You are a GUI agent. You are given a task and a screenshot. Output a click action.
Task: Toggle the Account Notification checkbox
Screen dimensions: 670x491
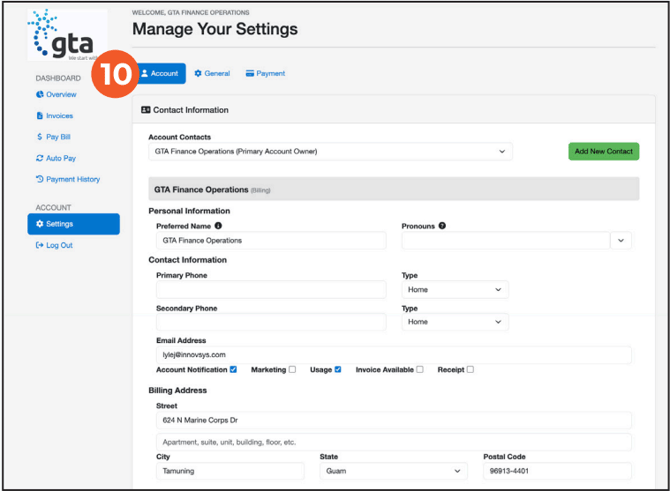233,370
